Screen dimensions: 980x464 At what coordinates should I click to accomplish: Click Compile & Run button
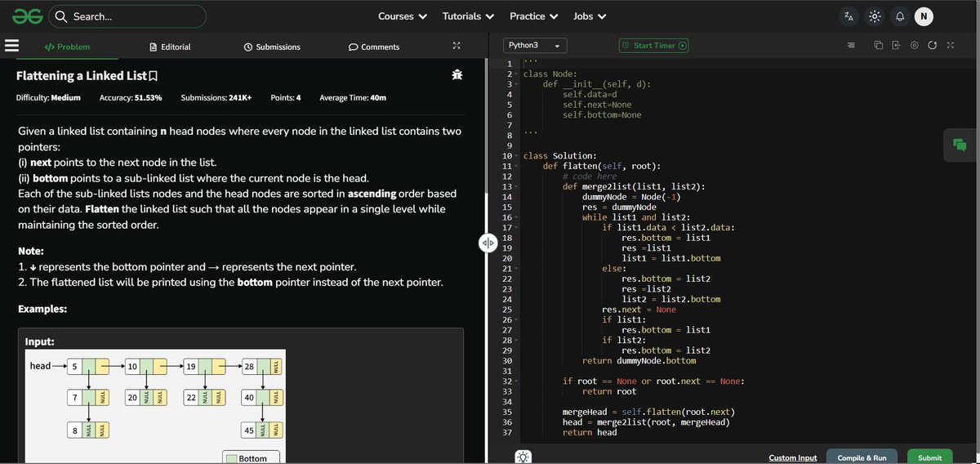pos(862,457)
